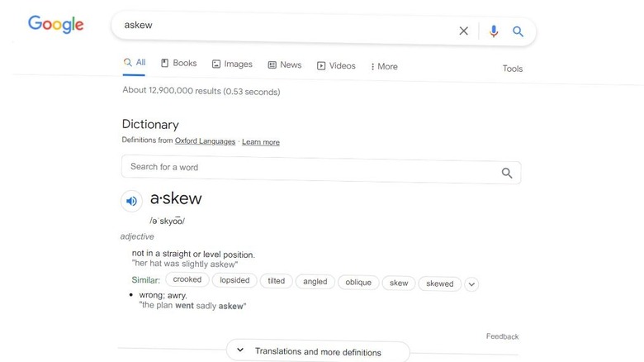Switch to the Images tab
The width and height of the screenshot is (644, 362).
coord(232,64)
